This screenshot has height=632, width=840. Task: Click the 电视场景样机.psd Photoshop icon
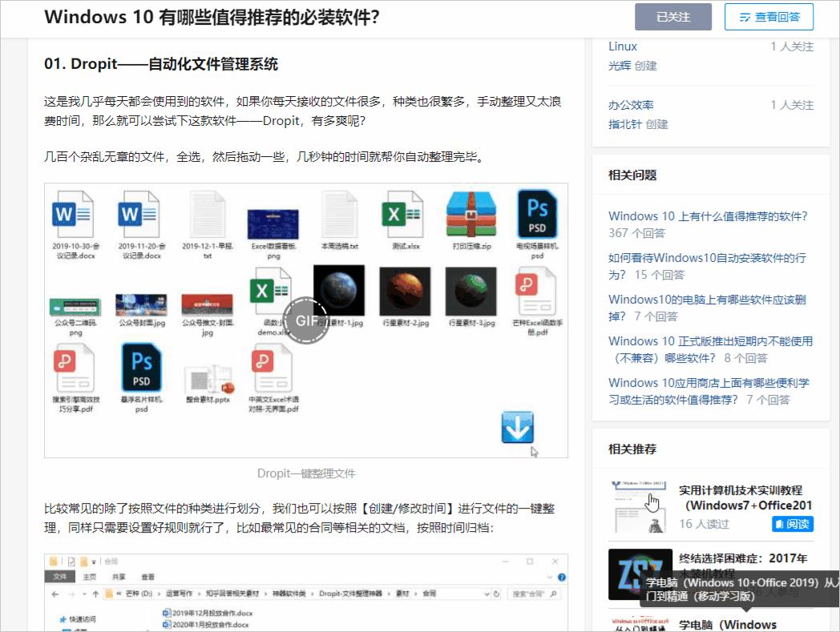pyautogui.click(x=537, y=214)
